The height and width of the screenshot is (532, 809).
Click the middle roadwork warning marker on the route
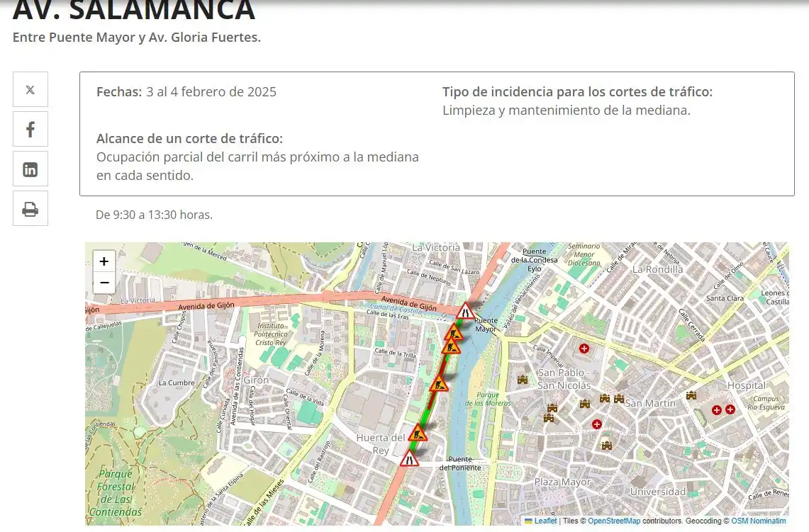pos(440,384)
